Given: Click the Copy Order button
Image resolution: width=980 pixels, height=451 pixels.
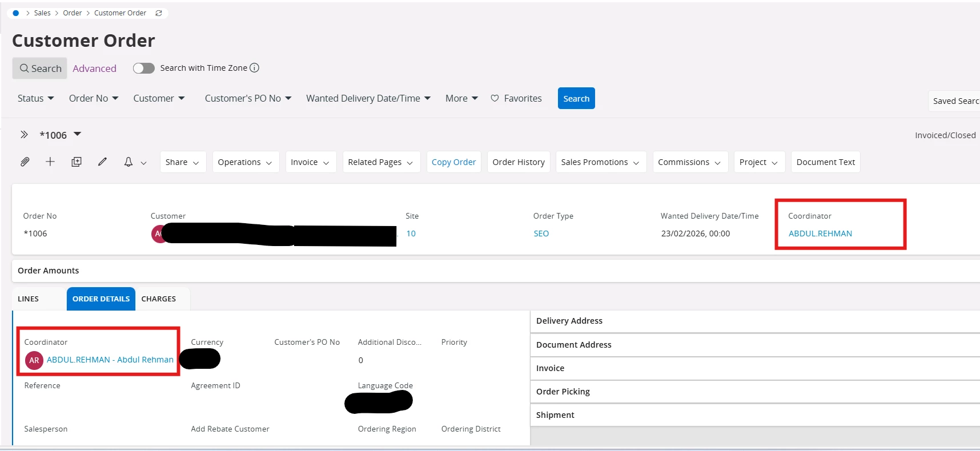Looking at the screenshot, I should point(453,162).
